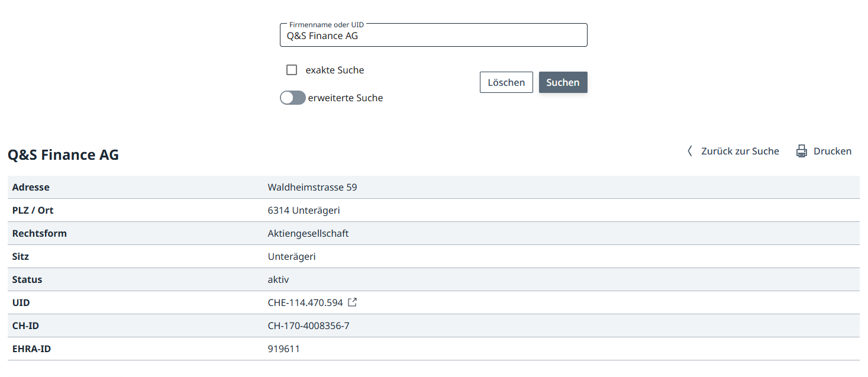
Task: Click the 6314 Unterägeri postal code value
Action: [x=304, y=210]
